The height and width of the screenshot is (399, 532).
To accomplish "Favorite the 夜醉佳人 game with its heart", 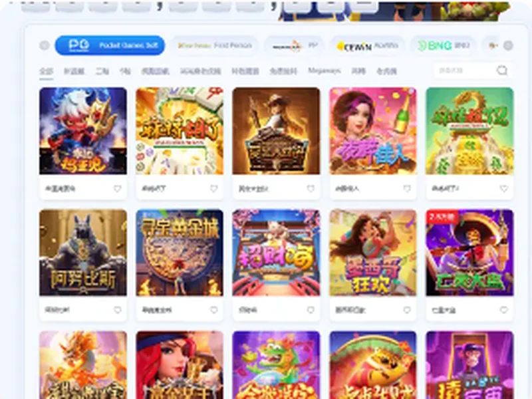I will (407, 188).
